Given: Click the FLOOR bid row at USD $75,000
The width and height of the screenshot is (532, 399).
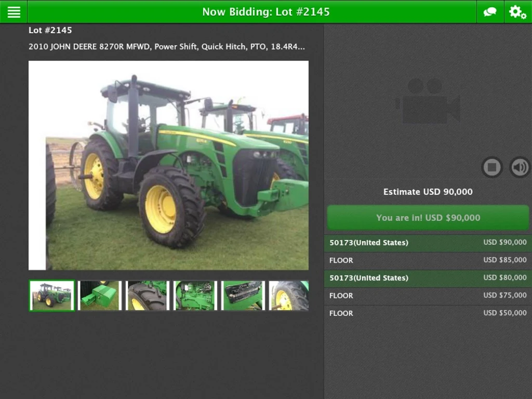Looking at the screenshot, I should [x=428, y=296].
